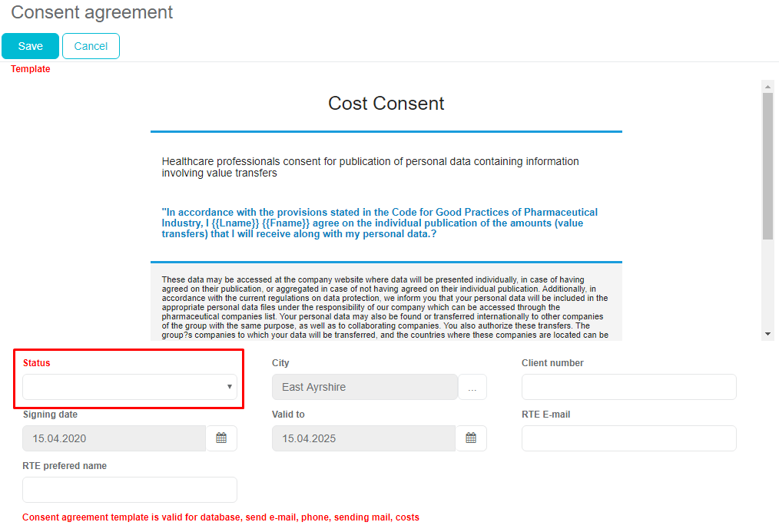Click the Client number input field

click(x=628, y=387)
